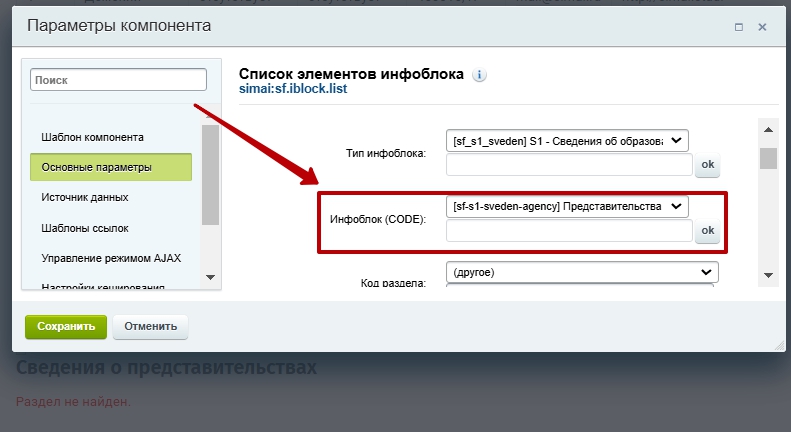
Task: Expand the Инфоблок (CODE) dropdown
Action: click(567, 206)
